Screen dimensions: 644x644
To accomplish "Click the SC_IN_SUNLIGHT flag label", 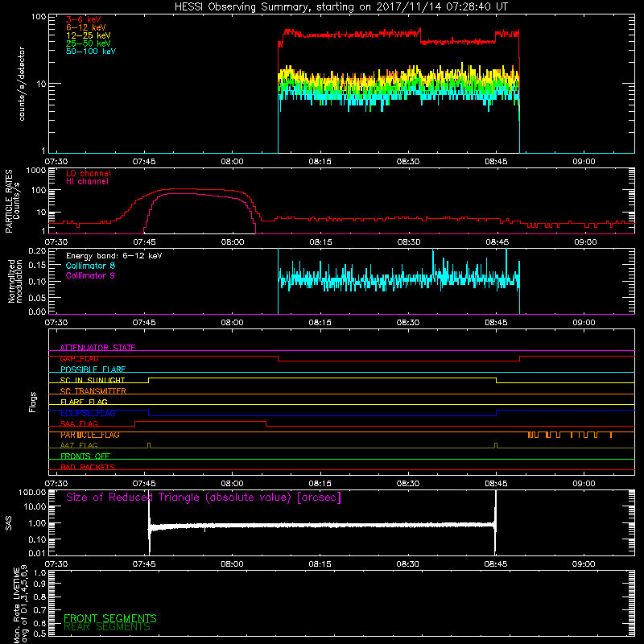I will tap(93, 380).
